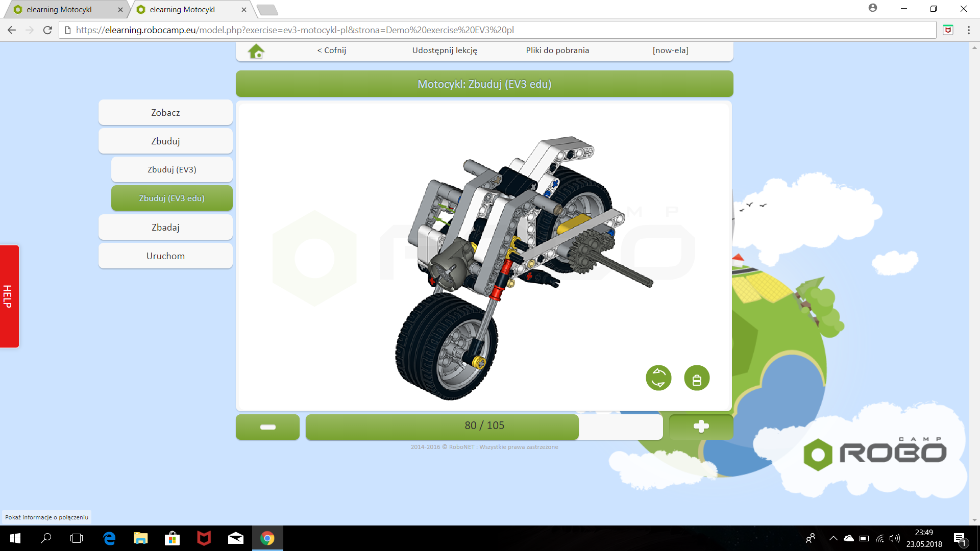The height and width of the screenshot is (551, 980).
Task: Click the RoboNET copyright footer text
Action: pyautogui.click(x=484, y=447)
